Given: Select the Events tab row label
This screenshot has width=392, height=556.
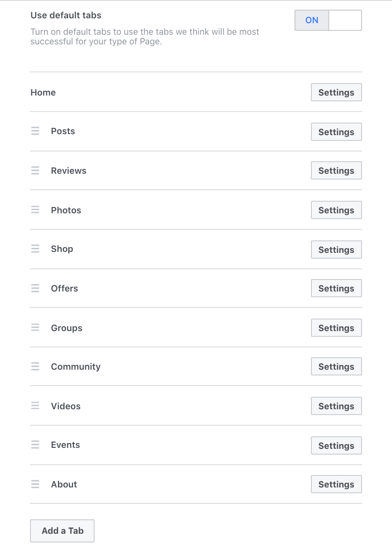Looking at the screenshot, I should point(66,445).
